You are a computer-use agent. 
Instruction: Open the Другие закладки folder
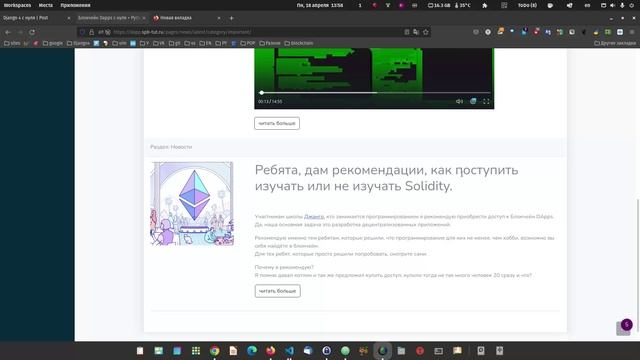pyautogui.click(x=615, y=43)
